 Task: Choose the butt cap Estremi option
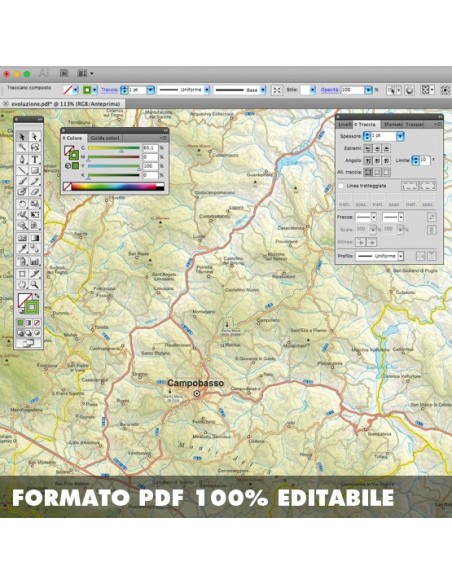(368, 148)
